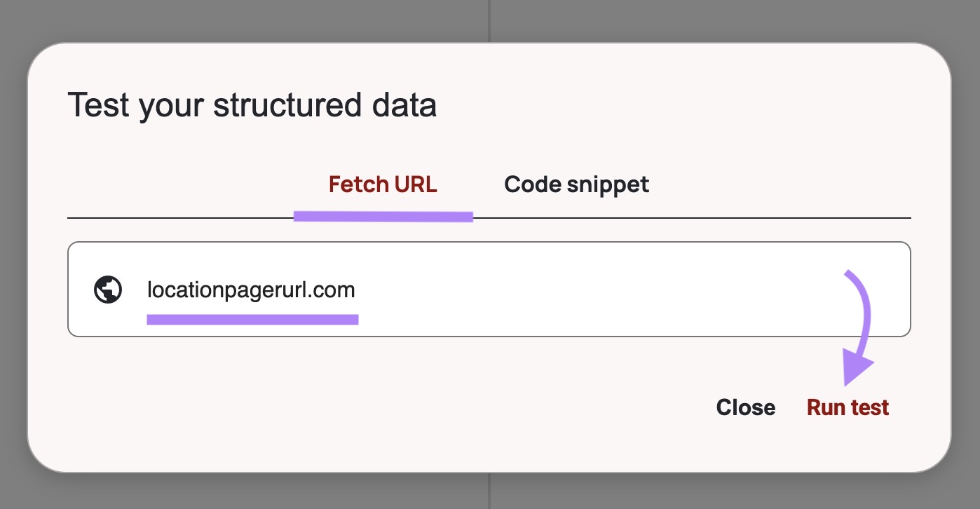Screen dimensions: 980x509
Task: Click the Test your structured data heading
Action: click(x=252, y=104)
